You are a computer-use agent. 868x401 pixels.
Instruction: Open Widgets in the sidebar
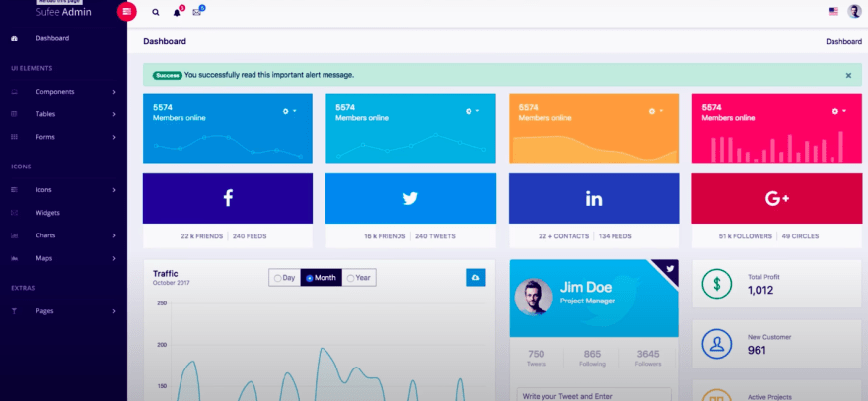coord(47,213)
